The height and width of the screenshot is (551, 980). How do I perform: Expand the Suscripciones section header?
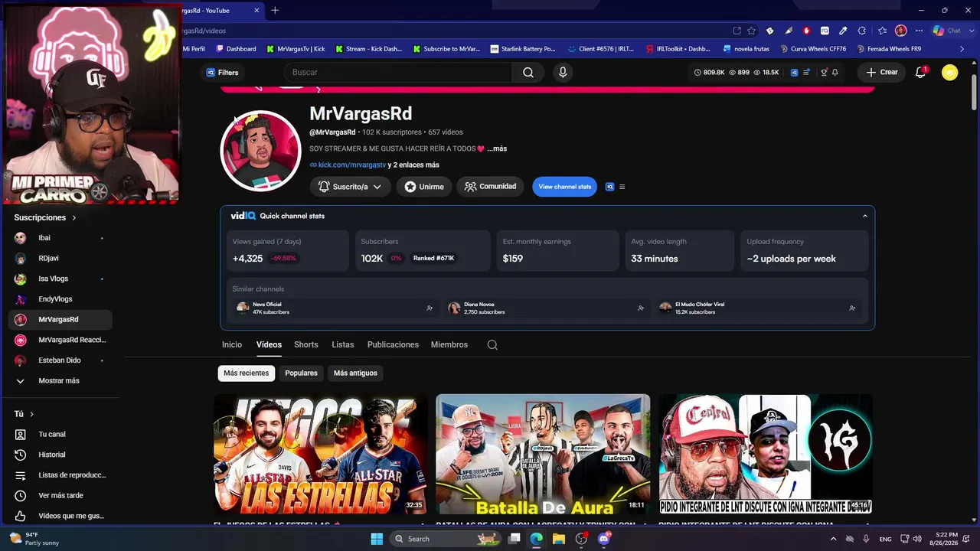(45, 217)
